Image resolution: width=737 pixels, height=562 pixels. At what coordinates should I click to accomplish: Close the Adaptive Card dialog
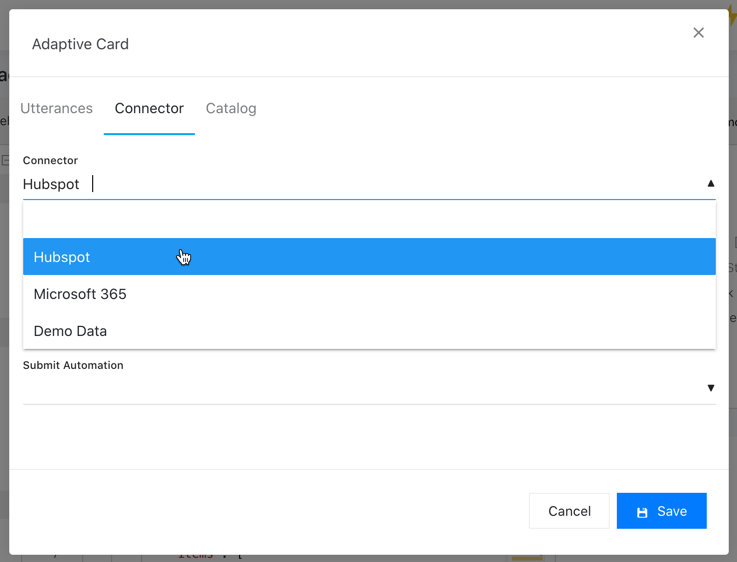[698, 32]
